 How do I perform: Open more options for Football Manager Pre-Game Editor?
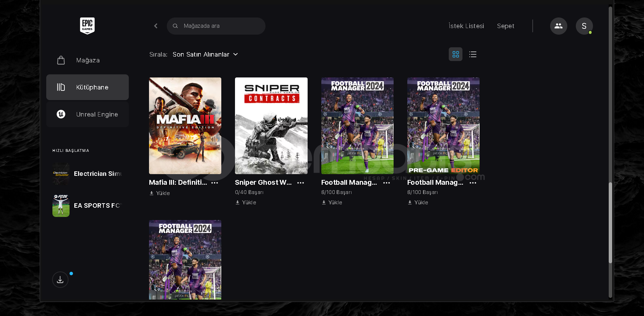[x=473, y=183]
